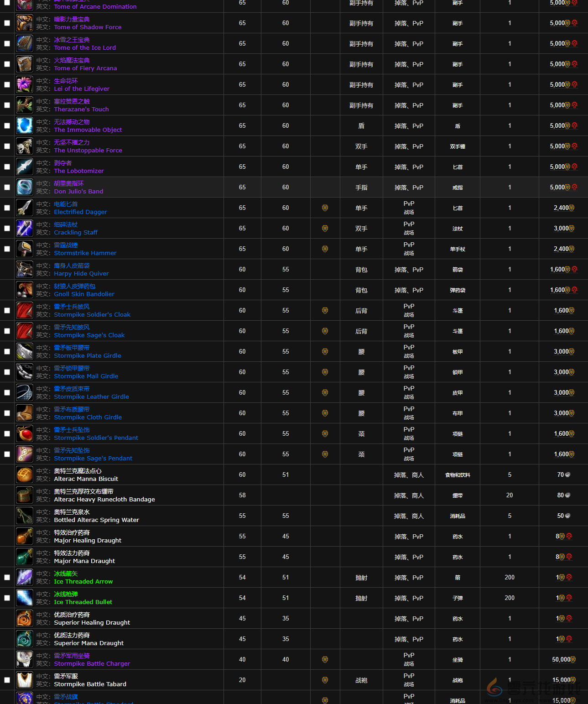Click the Stormpike Battle Charger mount icon
This screenshot has width=588, height=704.
click(25, 659)
